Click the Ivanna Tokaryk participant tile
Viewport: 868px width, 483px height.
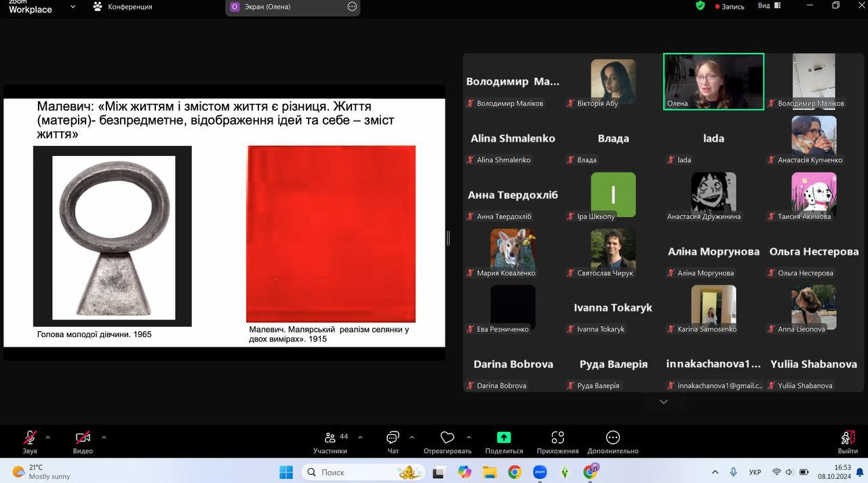(x=613, y=307)
